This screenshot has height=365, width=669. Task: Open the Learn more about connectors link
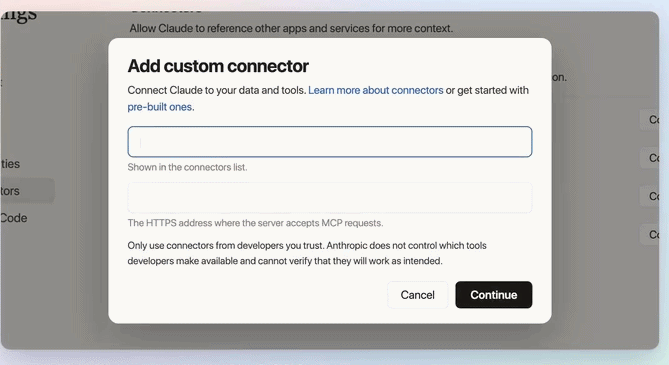tap(375, 91)
